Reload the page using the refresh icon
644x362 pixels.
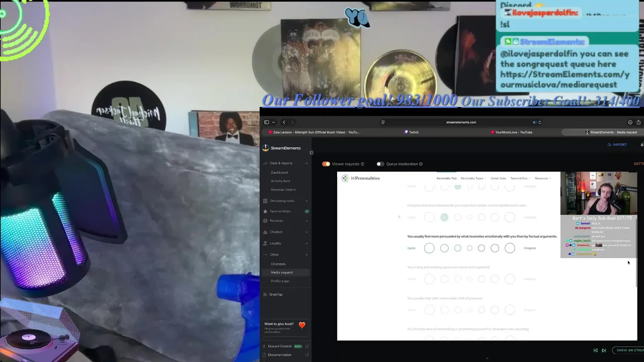tap(540, 122)
